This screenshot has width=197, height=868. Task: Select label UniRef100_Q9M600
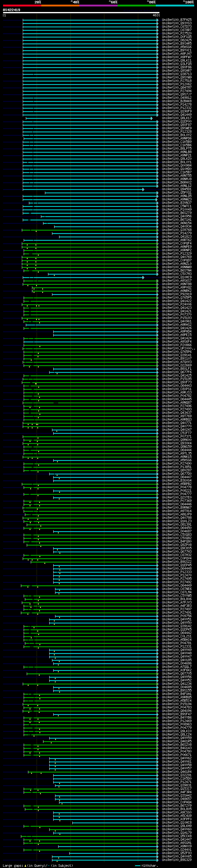(176, 440)
